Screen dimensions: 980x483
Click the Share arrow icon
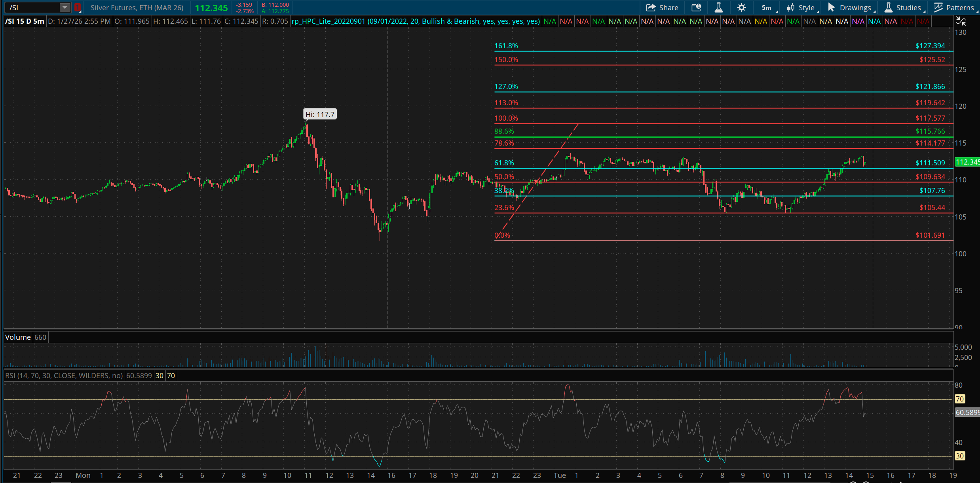click(x=651, y=8)
